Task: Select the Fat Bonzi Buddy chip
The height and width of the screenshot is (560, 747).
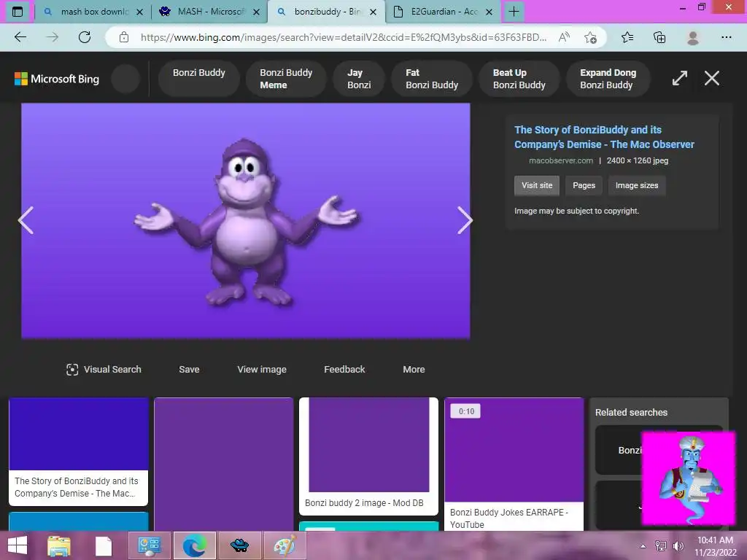Action: click(432, 79)
